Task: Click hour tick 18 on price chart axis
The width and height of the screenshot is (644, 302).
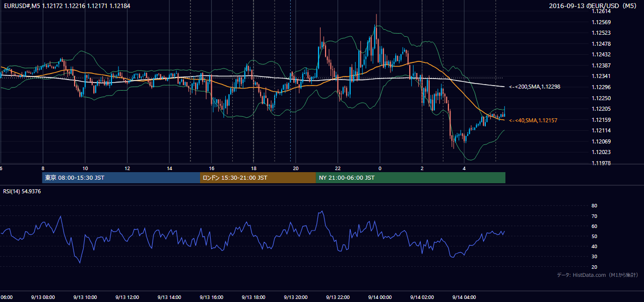Action: pyautogui.click(x=253, y=168)
